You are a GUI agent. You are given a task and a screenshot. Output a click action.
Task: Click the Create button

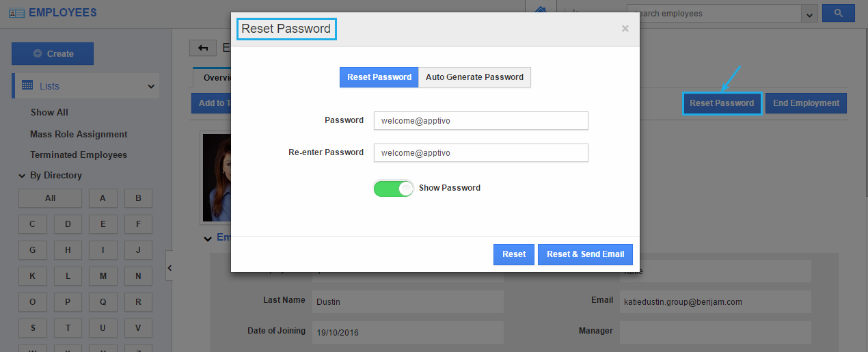pos(53,54)
